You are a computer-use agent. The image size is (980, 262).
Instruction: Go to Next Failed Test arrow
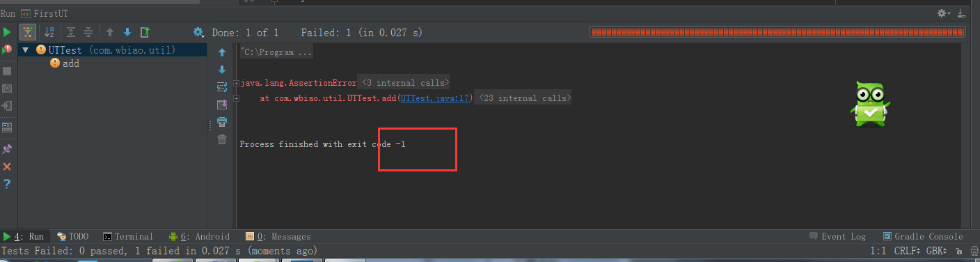127,32
